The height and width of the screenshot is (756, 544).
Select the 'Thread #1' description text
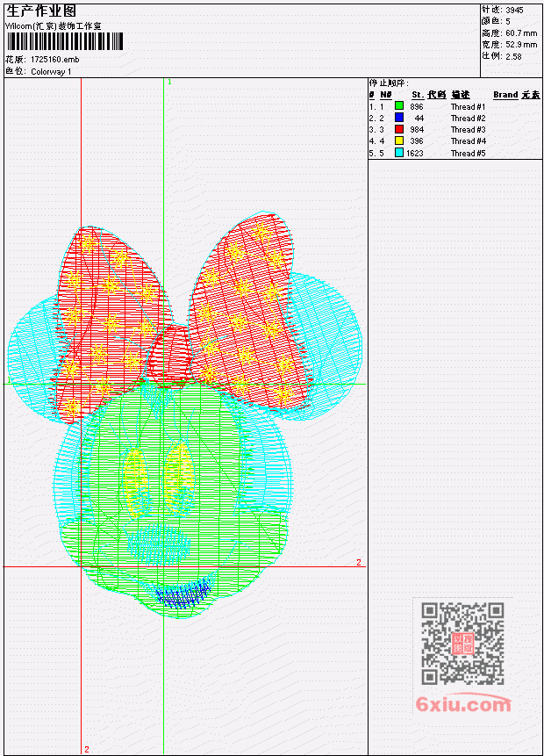point(468,106)
